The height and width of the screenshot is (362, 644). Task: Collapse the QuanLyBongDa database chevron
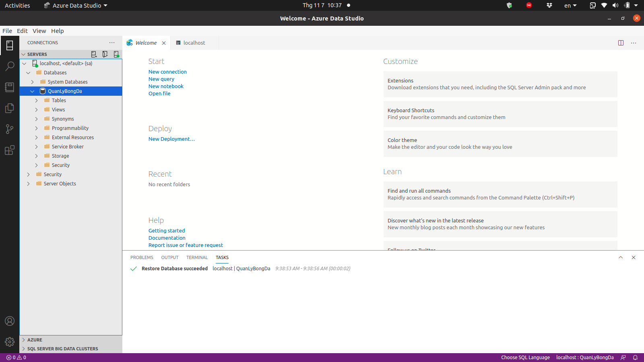click(x=33, y=91)
